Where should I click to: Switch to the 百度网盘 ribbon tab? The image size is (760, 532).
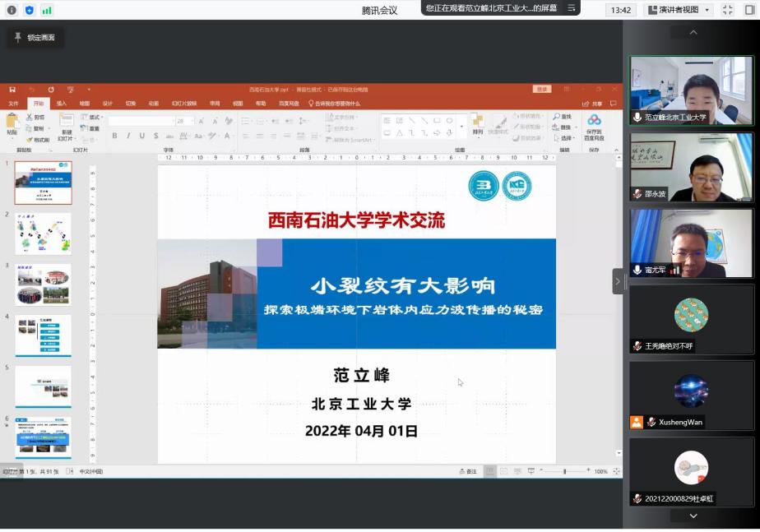289,104
